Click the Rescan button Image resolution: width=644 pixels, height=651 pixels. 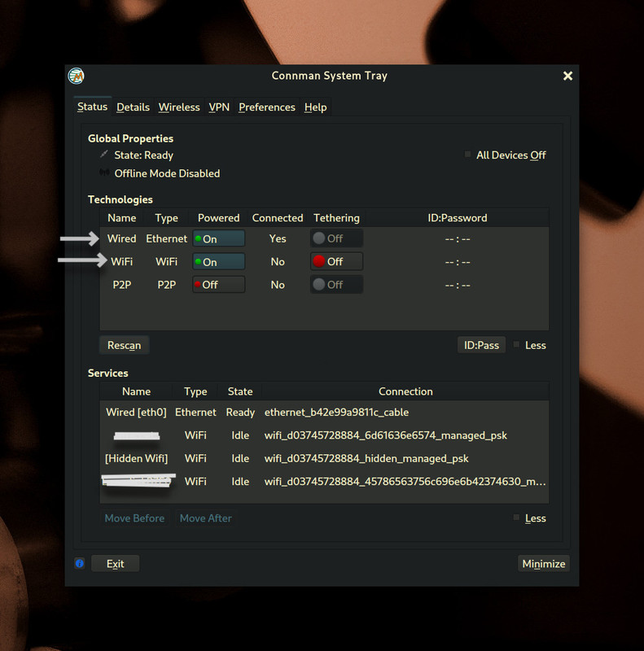tap(125, 345)
